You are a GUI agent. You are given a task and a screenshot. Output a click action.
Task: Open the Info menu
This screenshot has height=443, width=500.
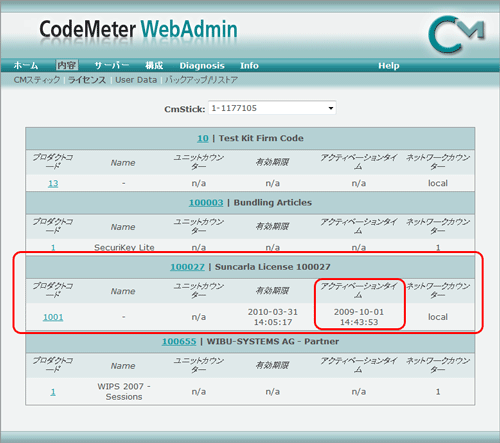[249, 66]
